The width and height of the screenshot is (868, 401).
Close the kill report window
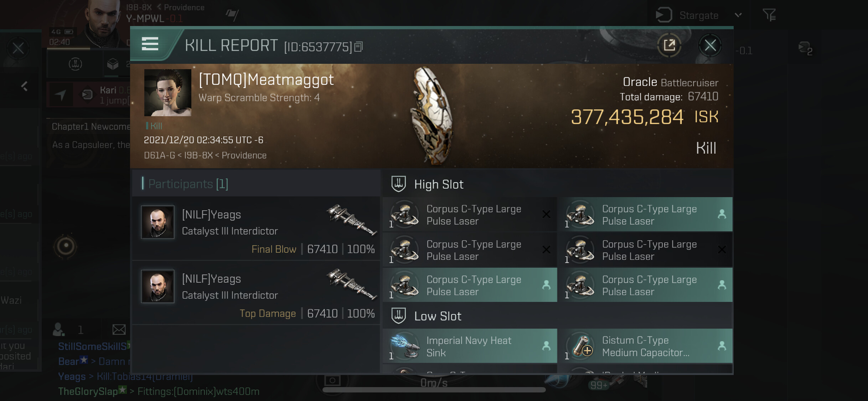click(710, 45)
